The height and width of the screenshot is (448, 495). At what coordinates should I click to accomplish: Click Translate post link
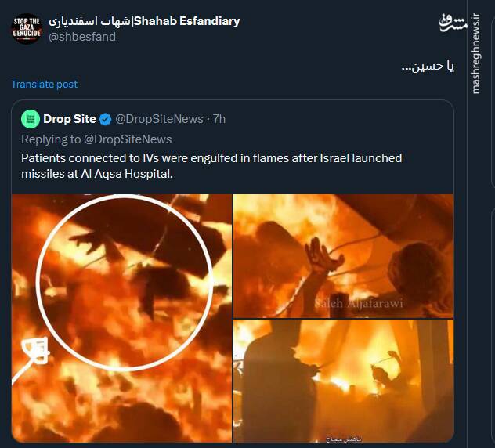(44, 84)
